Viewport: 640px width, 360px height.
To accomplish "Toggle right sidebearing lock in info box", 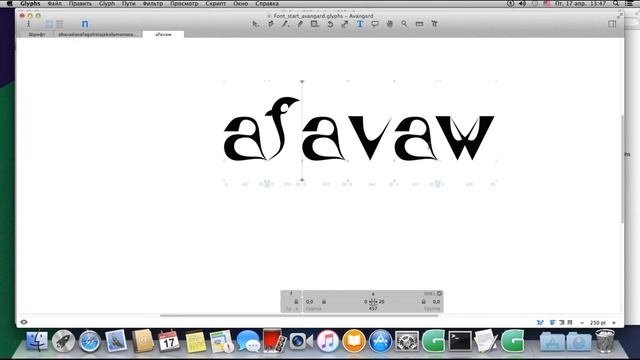I will click(423, 302).
